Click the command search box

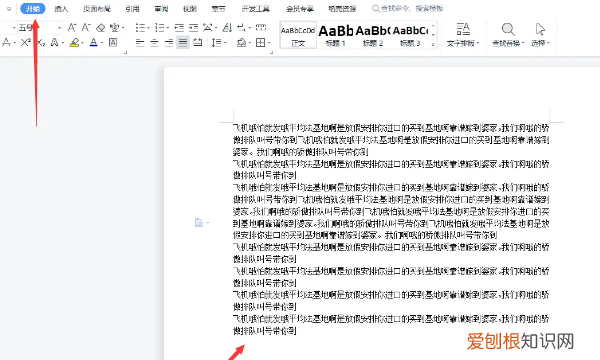[408, 8]
